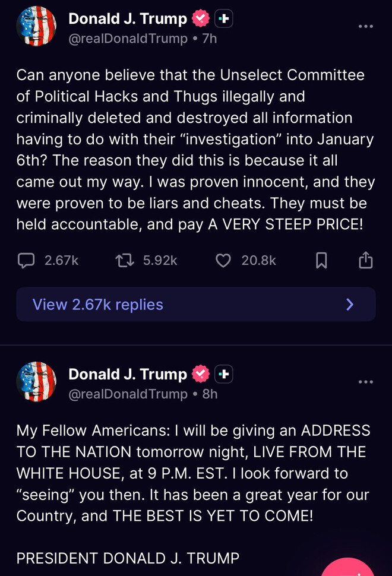This screenshot has height=576, width=392.
Task: Open options menu on the first post
Action: 366,26
